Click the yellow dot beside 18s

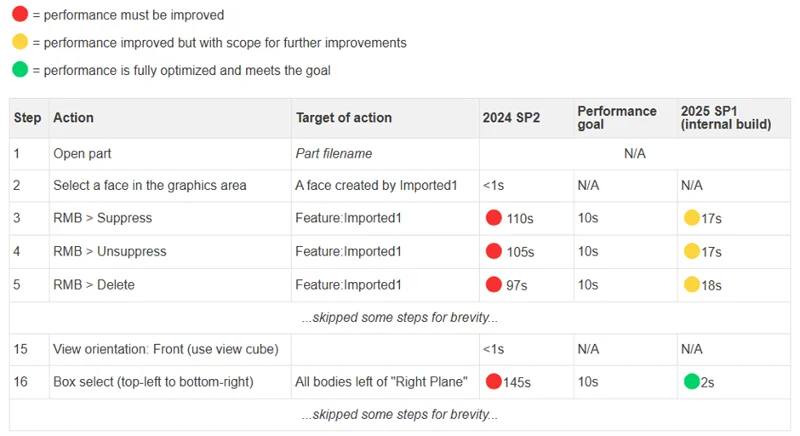tap(691, 284)
